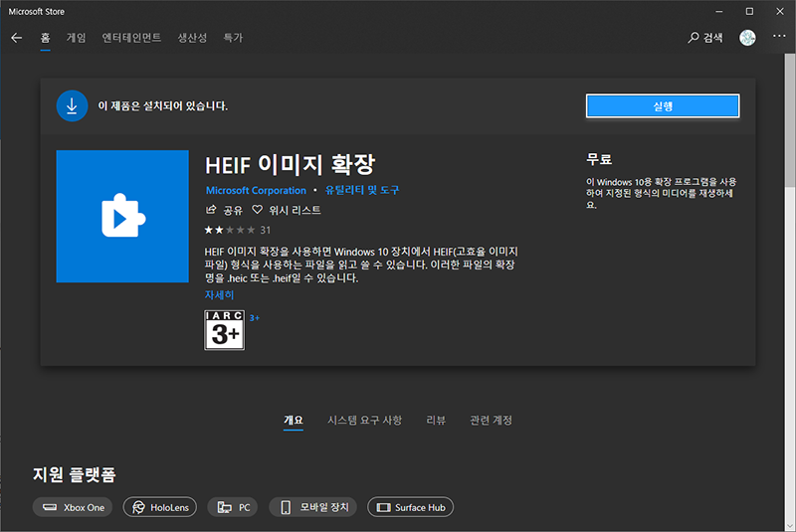The image size is (796, 532).
Task: Select the 개요 section tab
Action: coord(294,421)
